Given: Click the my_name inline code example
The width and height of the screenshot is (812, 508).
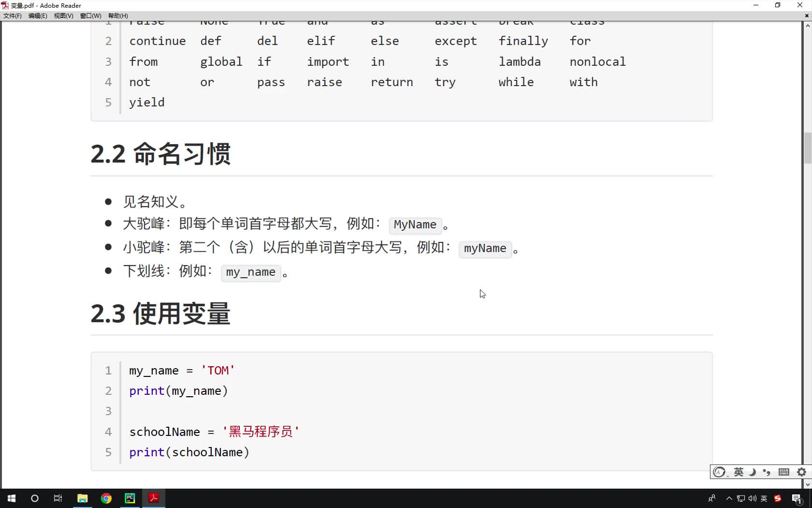Looking at the screenshot, I should (251, 272).
